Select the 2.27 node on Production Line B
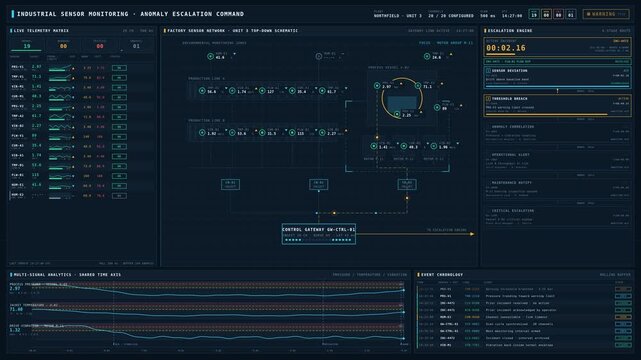Viewport: 641px width, 360px height. coord(322,133)
